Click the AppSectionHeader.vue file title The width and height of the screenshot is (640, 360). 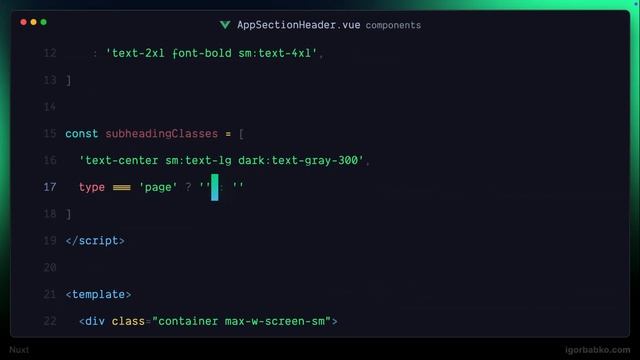pyautogui.click(x=298, y=25)
